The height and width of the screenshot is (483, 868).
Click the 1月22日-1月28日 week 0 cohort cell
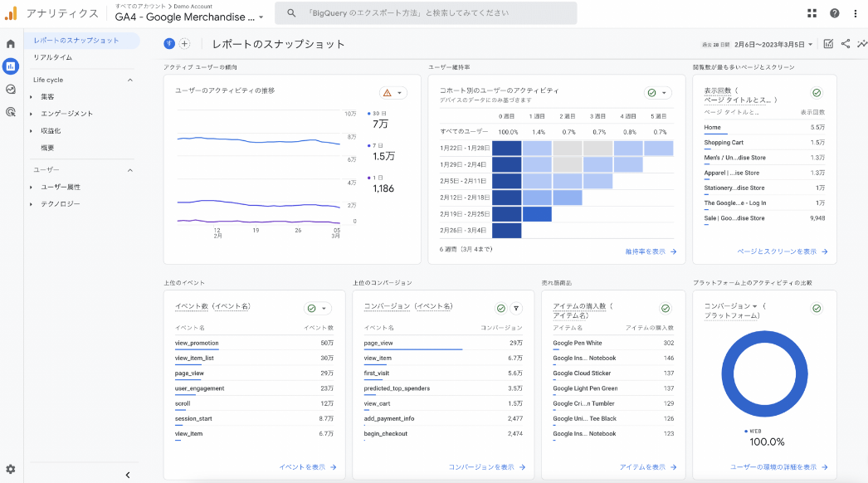point(506,149)
